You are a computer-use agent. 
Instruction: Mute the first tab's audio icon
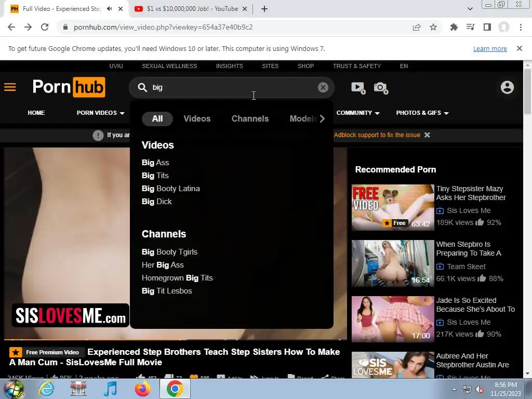[109, 9]
